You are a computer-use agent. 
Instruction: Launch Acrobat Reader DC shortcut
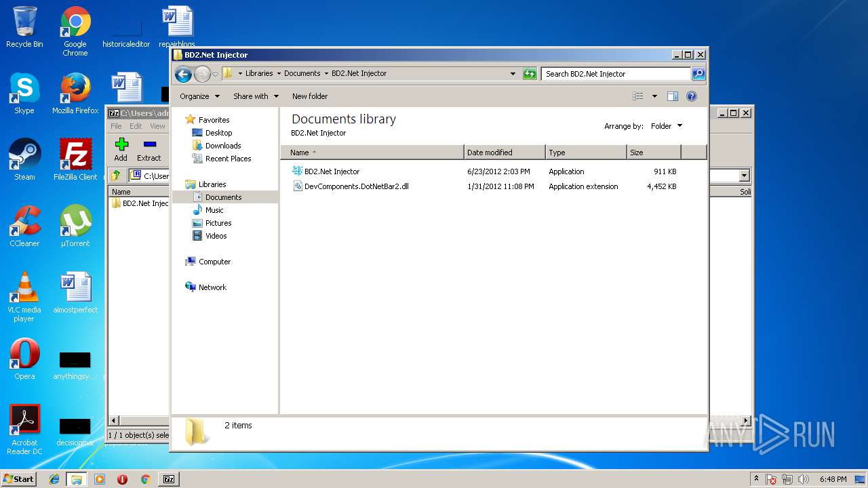24,430
